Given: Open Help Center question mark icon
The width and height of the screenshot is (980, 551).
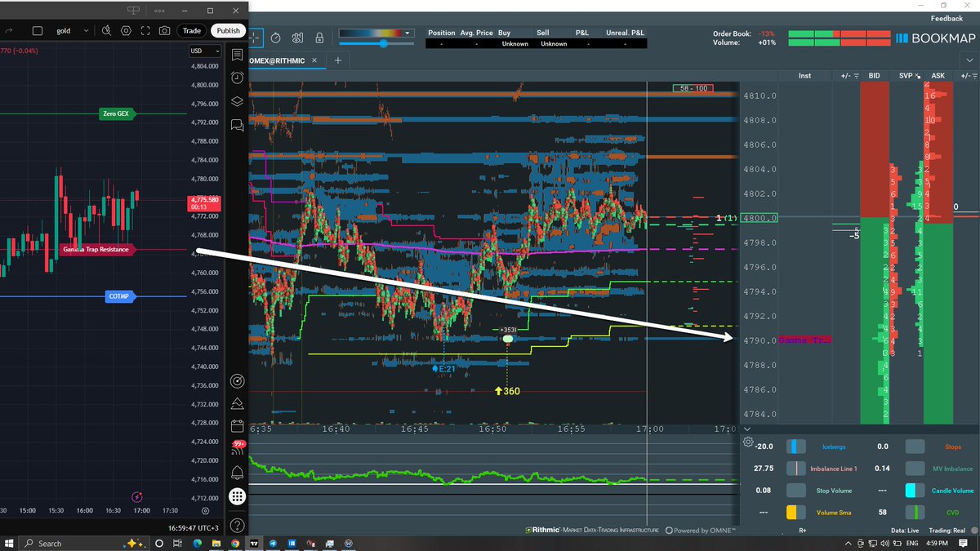Looking at the screenshot, I should click(237, 525).
